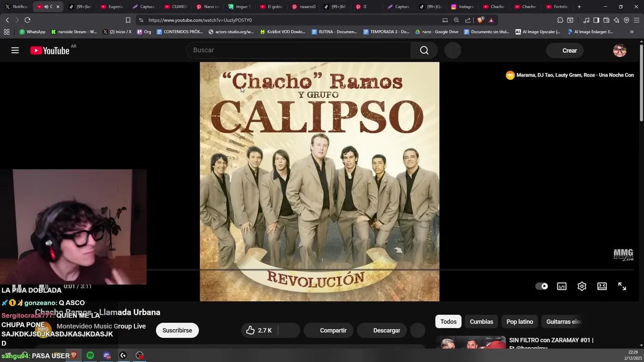Switch the player to theater mode

[x=602, y=286]
